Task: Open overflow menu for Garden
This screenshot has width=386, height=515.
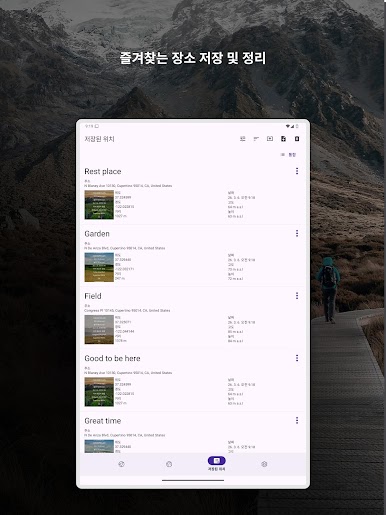Action: (297, 233)
